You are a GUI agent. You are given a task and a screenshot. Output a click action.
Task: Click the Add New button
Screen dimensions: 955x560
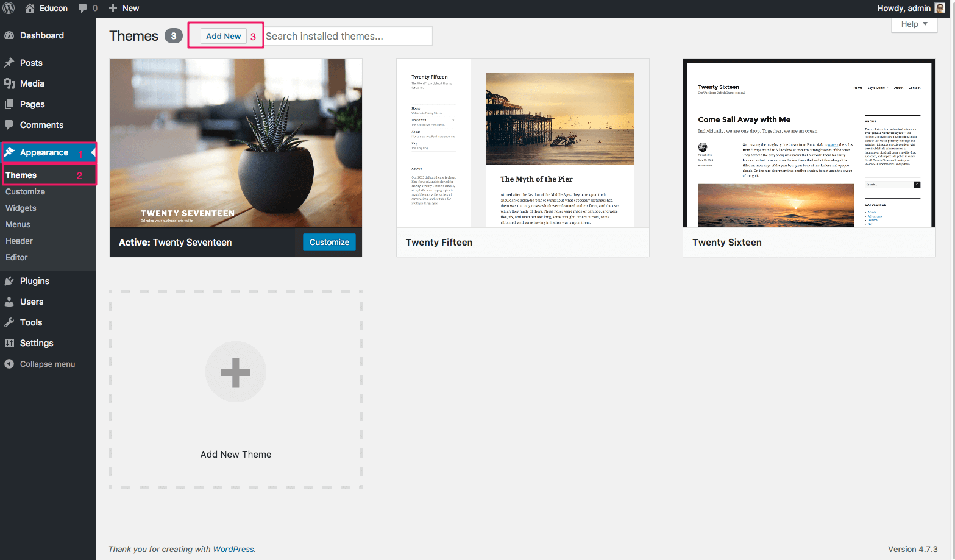click(223, 36)
